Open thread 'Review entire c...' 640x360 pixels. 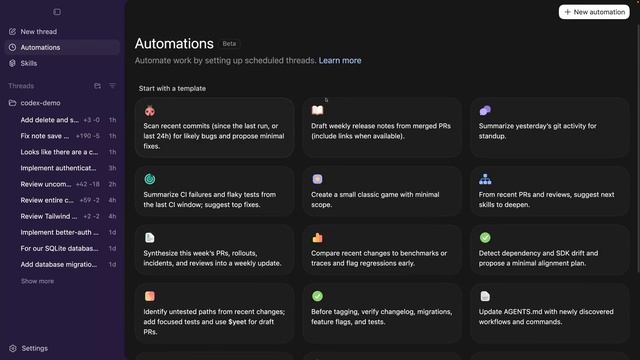coord(62,200)
